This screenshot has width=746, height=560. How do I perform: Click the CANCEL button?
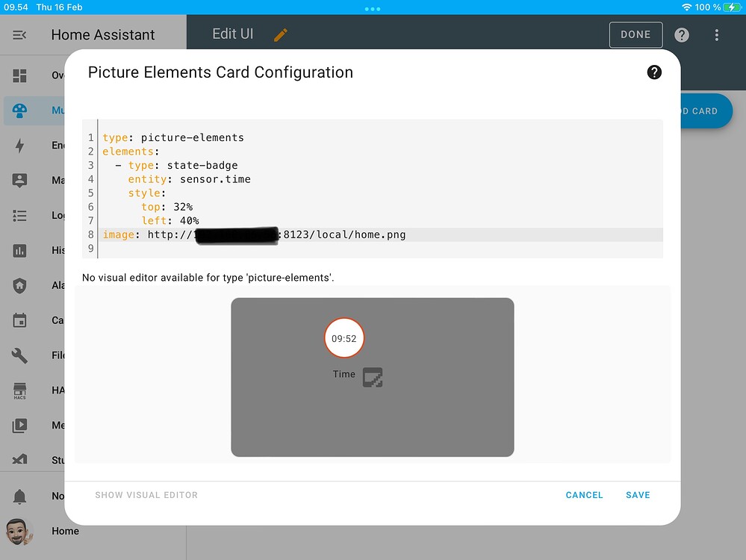(x=584, y=495)
